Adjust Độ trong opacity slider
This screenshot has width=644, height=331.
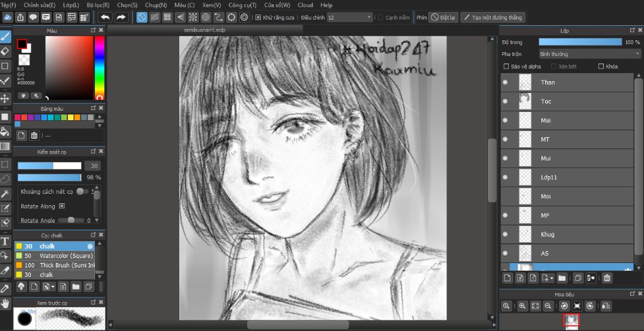[580, 42]
